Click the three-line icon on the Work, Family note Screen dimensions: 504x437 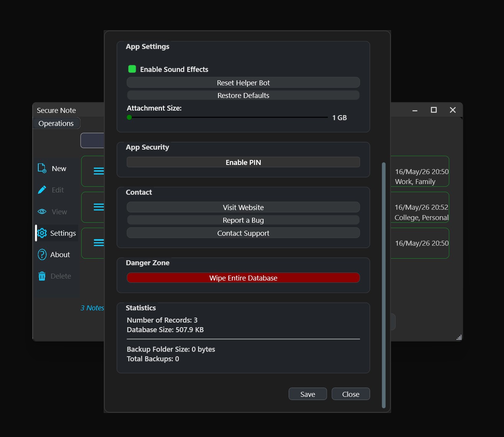pyautogui.click(x=99, y=171)
